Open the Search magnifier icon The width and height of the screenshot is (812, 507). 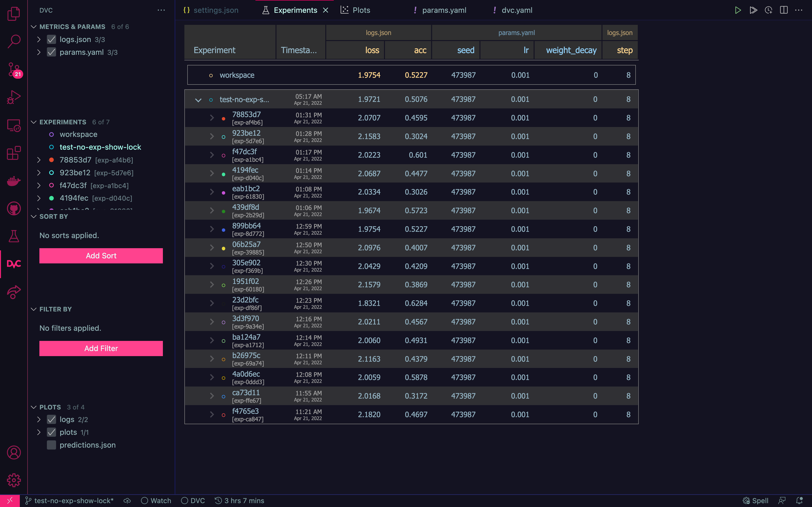[14, 41]
